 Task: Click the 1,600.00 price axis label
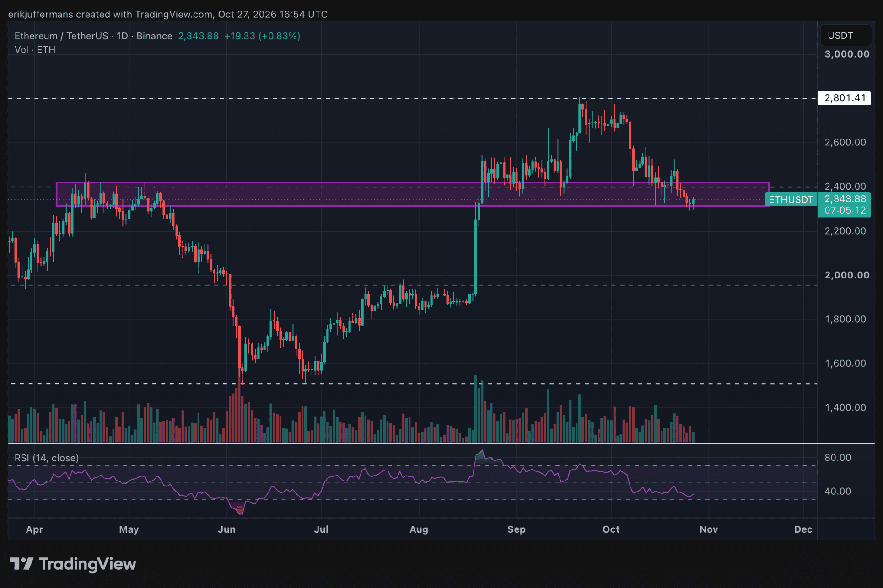point(845,363)
